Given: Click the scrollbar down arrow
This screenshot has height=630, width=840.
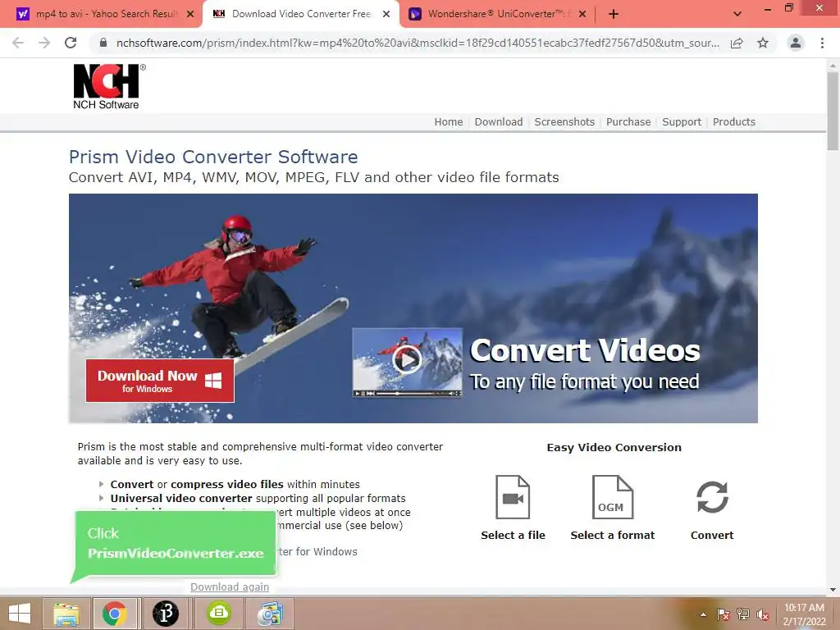Looking at the screenshot, I should tap(833, 590).
